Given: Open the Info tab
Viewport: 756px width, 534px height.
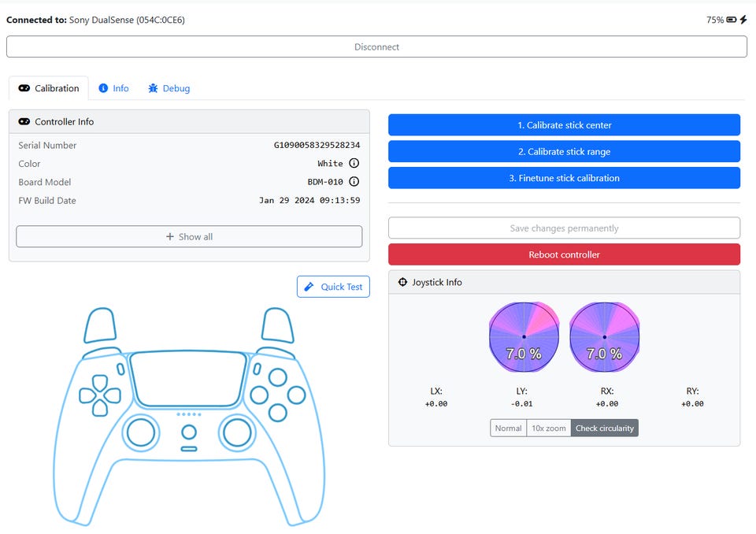Looking at the screenshot, I should point(113,88).
